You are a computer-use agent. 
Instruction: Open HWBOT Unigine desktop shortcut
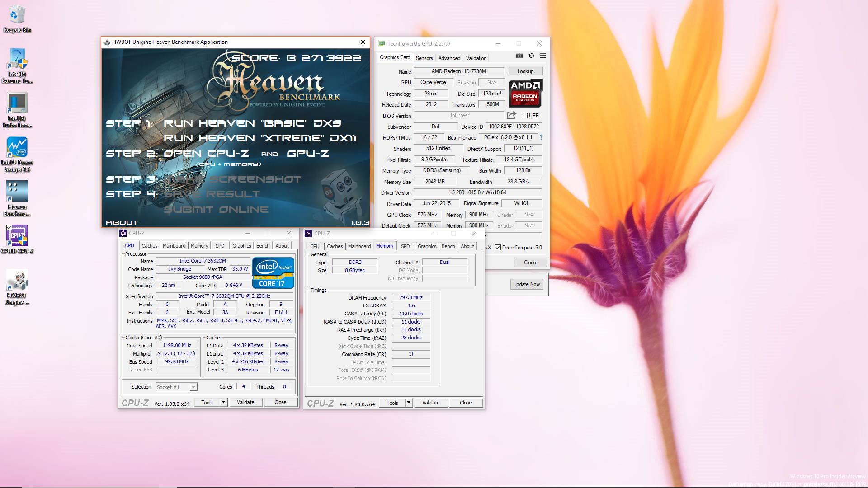(x=17, y=287)
